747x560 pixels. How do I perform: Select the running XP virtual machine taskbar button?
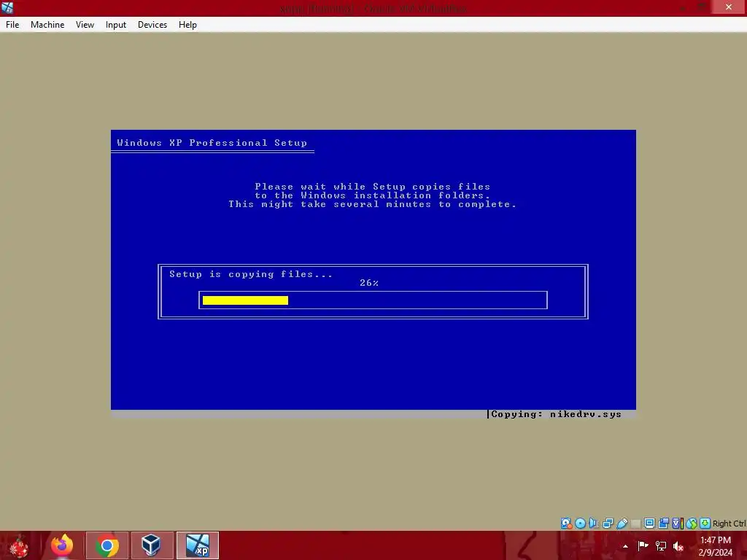(198, 545)
